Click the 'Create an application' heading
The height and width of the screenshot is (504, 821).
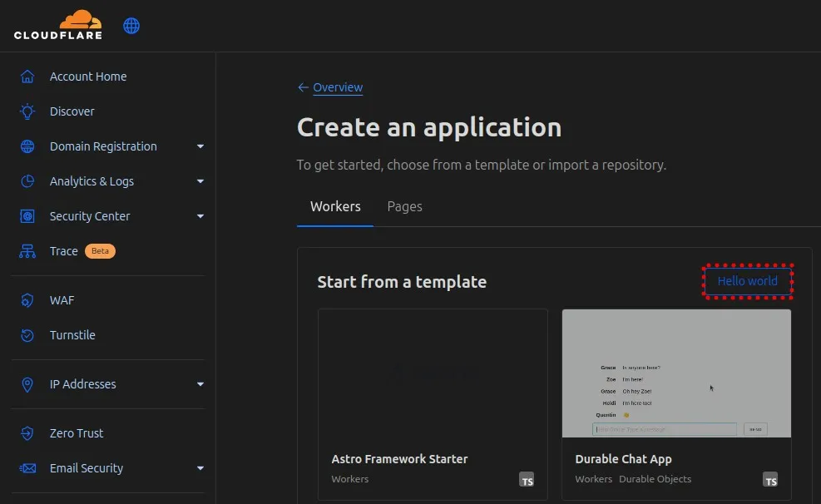point(429,127)
